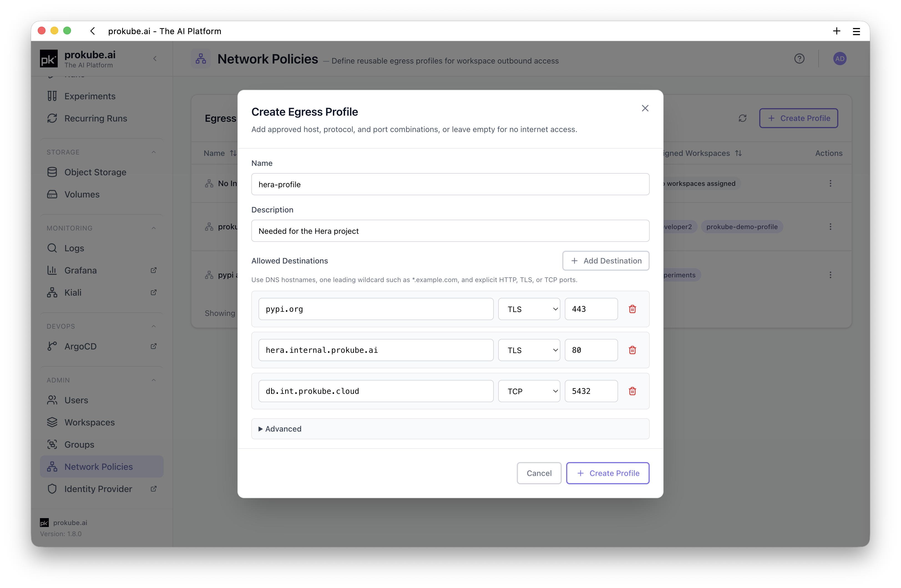Sort the table by Name column
The height and width of the screenshot is (588, 901).
pos(220,153)
